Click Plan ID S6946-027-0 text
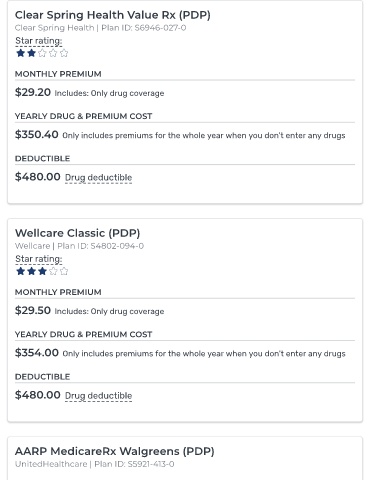This screenshot has width=370, height=480. 144,28
